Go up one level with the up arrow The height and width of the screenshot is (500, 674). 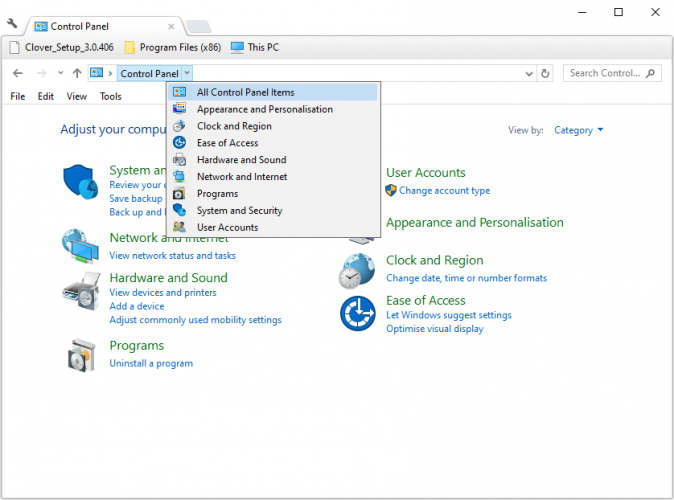77,74
